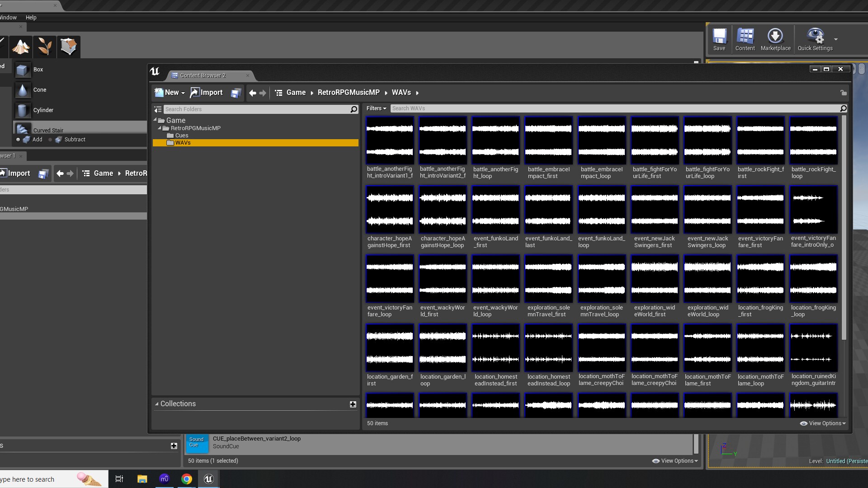Select the Add brush radio button
The image size is (868, 488).
coord(18,140)
